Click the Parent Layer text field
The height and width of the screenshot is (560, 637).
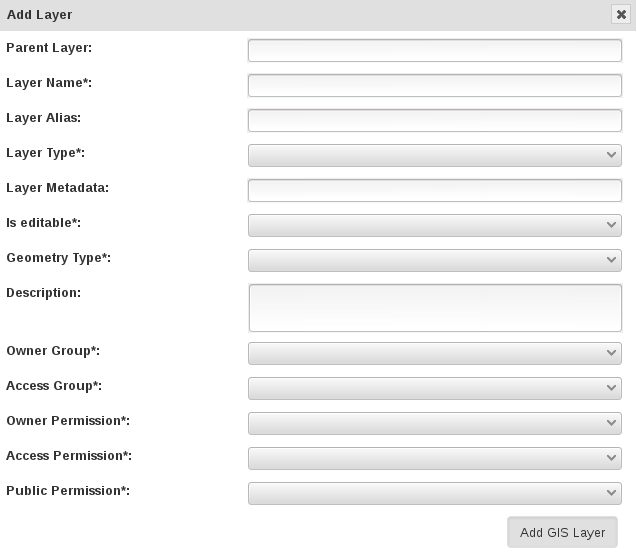(x=435, y=50)
